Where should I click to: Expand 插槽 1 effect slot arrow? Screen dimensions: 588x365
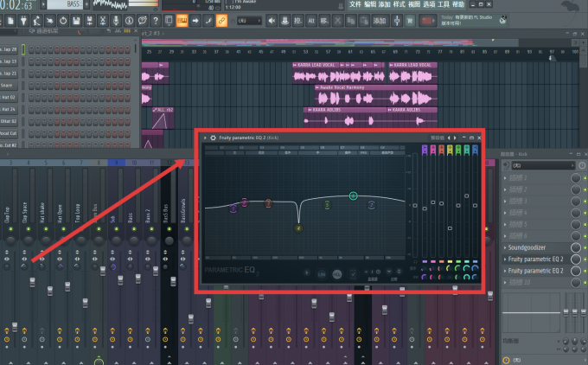click(x=505, y=178)
